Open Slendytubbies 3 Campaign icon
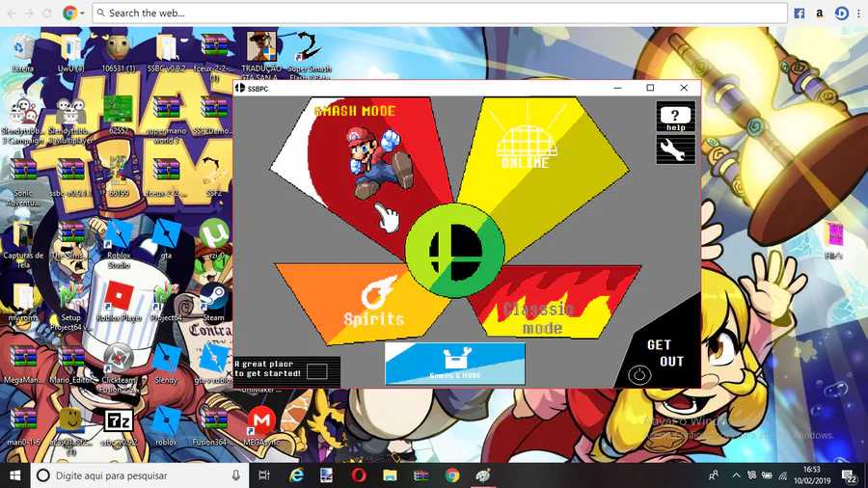868x488 pixels. (23, 120)
